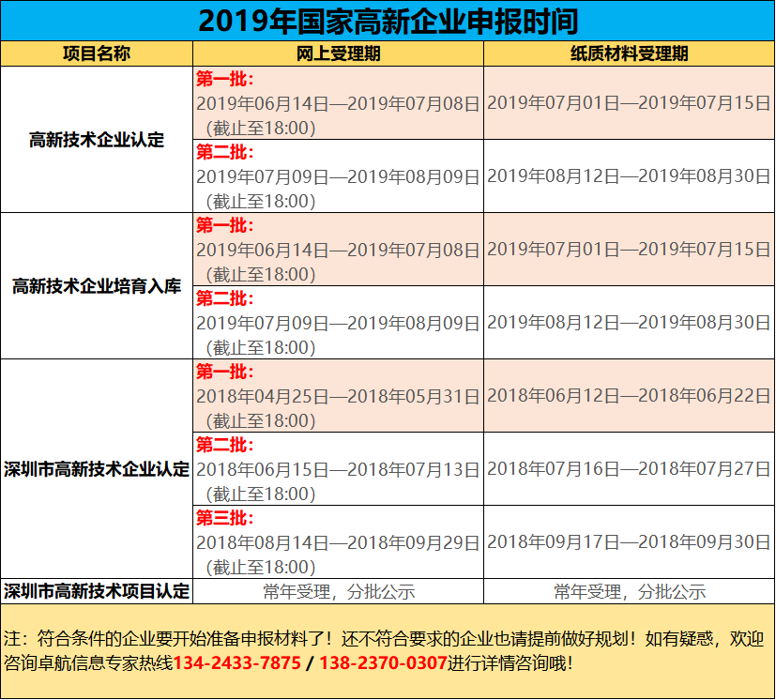Click date range 2019年06月14日—2019年07月08日
The height and width of the screenshot is (700, 776).
tap(338, 103)
